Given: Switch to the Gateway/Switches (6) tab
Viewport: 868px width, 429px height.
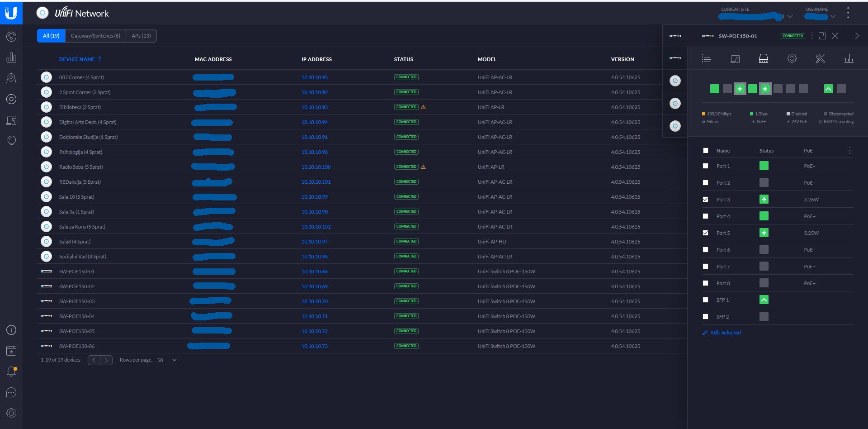Looking at the screenshot, I should click(x=95, y=36).
